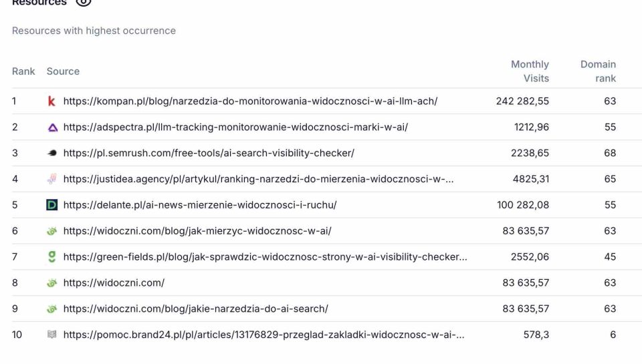Click the Rank column header

(x=23, y=71)
